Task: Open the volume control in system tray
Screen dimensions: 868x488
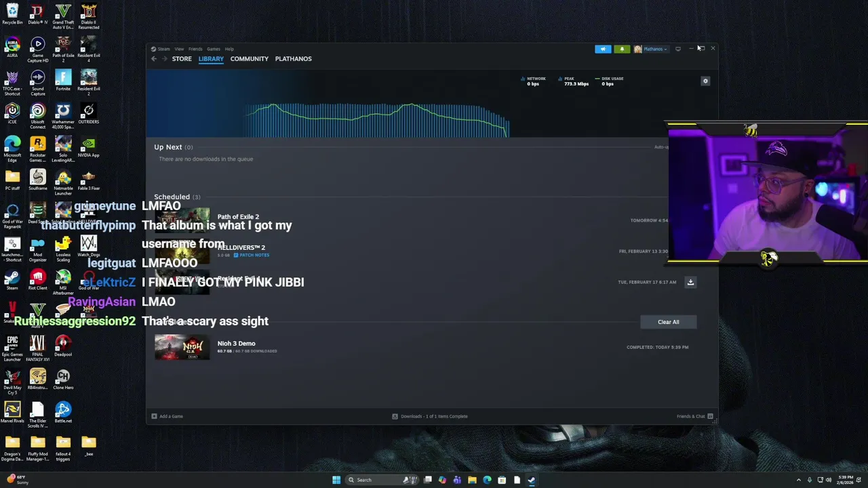Action: coord(829,480)
